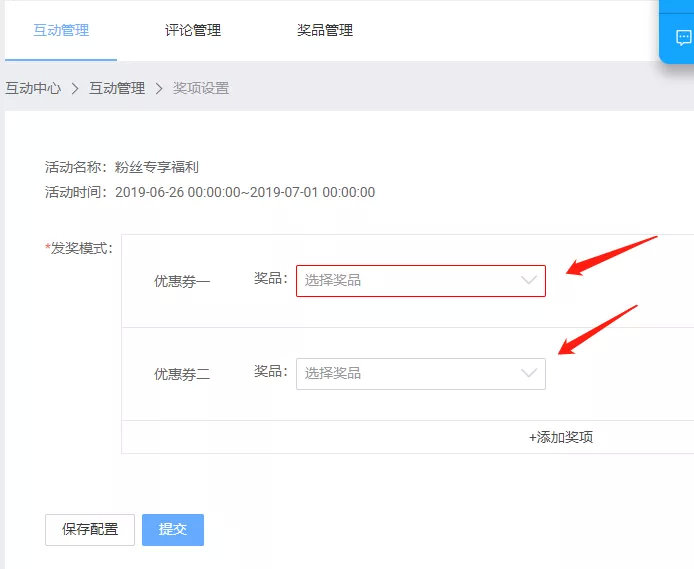Open the chat message icon
The image size is (694, 569).
pyautogui.click(x=683, y=38)
